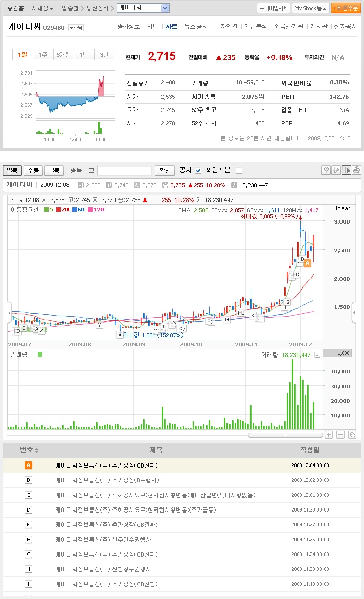
Task: Open the 케이디씨 stock dropdown
Action: [x=143, y=8]
